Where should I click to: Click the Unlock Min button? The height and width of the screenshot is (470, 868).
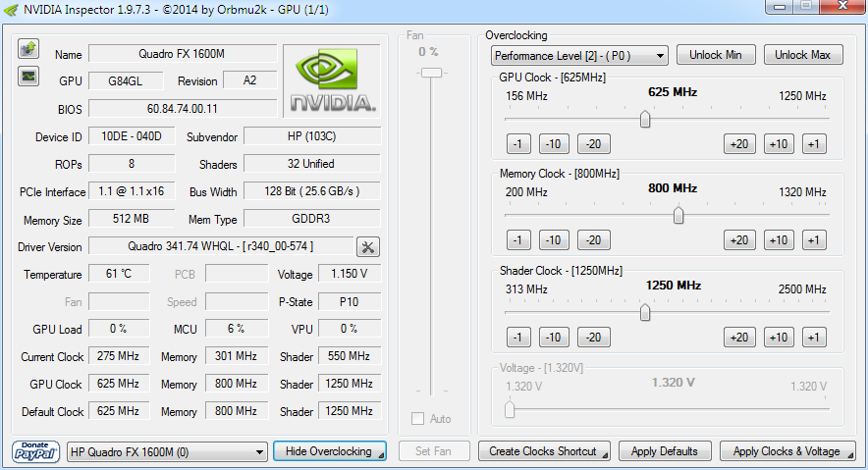[x=716, y=55]
